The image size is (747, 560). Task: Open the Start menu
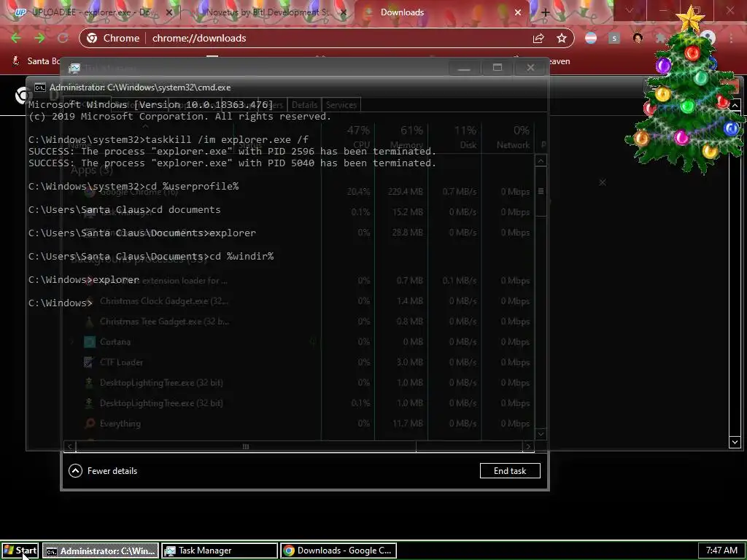[20, 551]
